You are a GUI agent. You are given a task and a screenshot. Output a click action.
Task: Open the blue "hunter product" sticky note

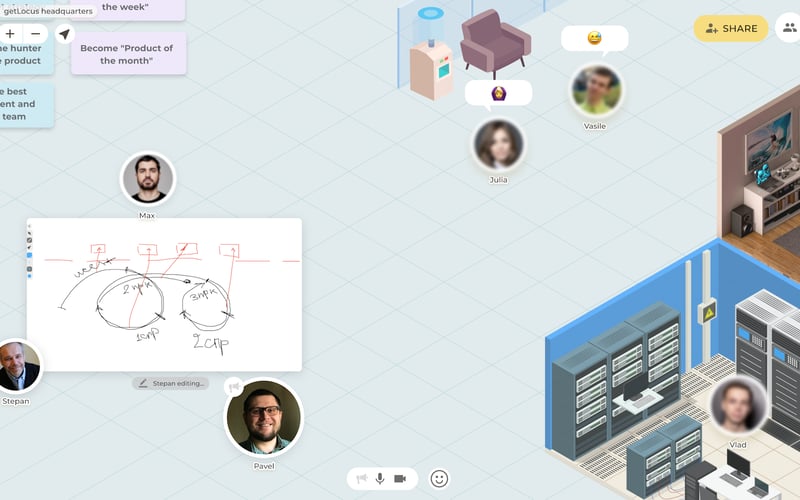click(26, 55)
